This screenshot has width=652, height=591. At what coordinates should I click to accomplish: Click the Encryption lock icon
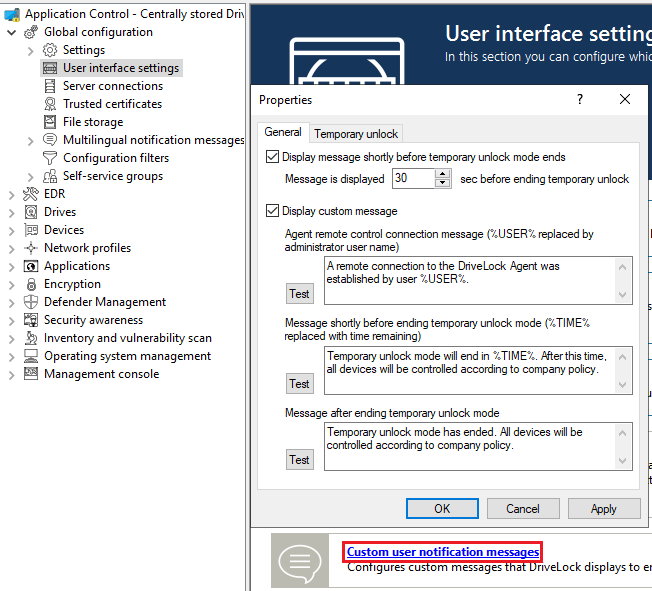31,284
